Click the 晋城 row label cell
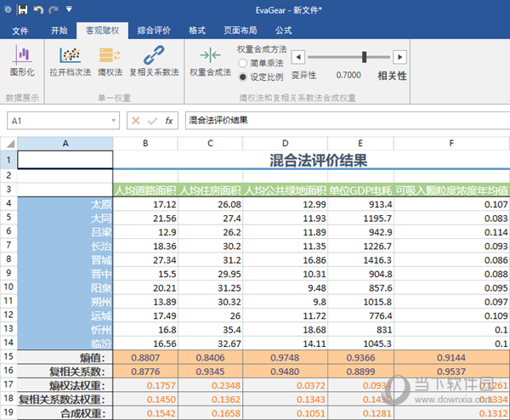The image size is (510, 420). tap(65, 260)
